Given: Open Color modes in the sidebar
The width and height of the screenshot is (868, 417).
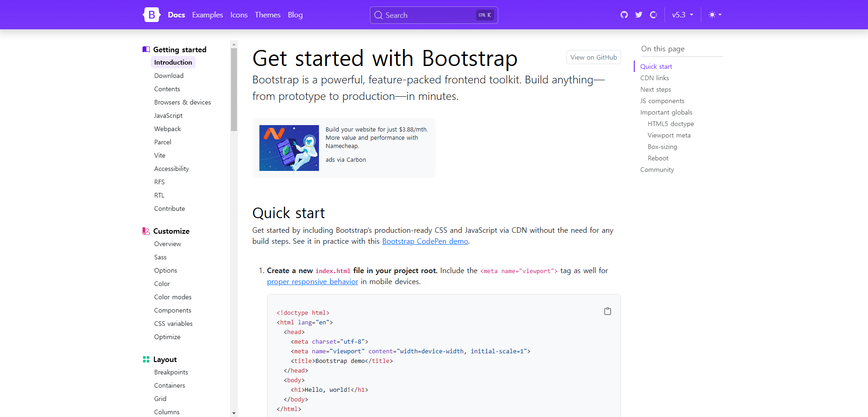Looking at the screenshot, I should [x=173, y=297].
